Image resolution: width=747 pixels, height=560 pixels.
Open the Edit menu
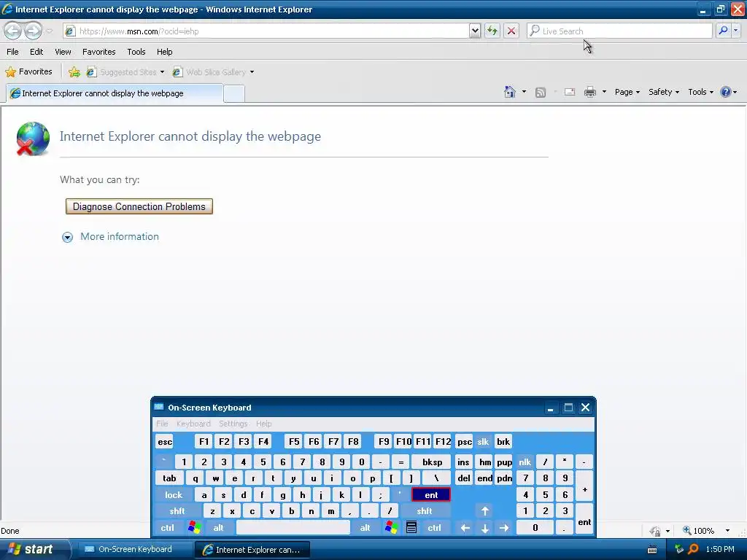click(36, 52)
